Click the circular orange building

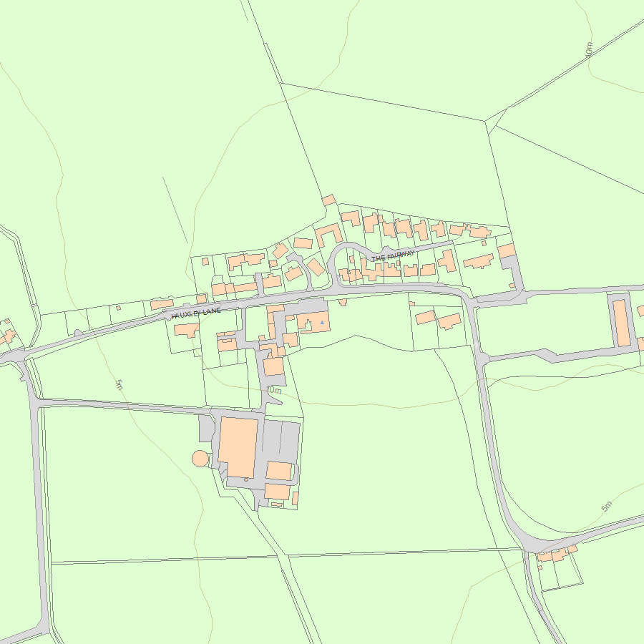[200, 459]
